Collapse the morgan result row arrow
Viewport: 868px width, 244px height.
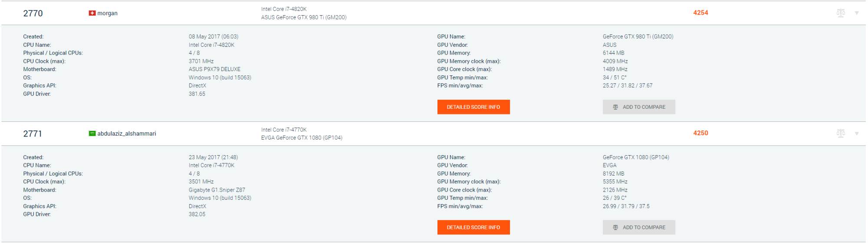[857, 13]
